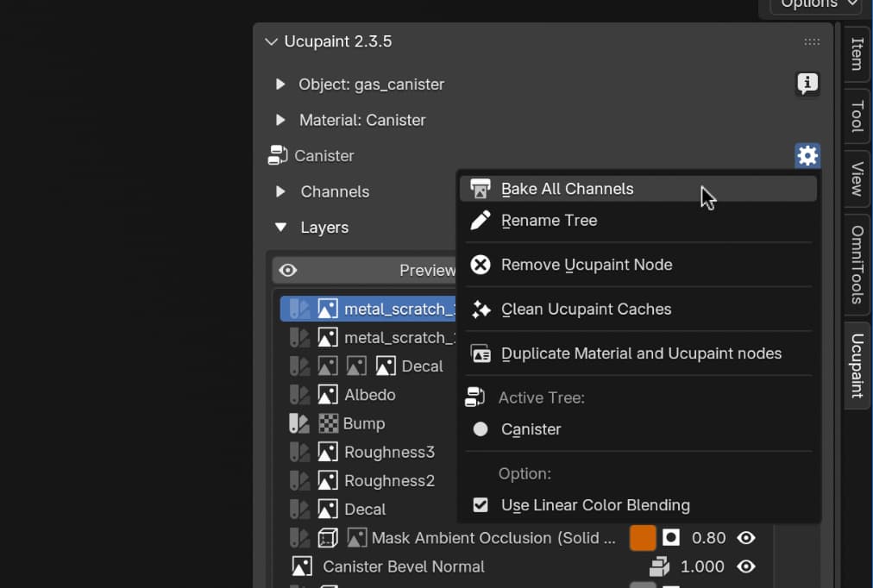The height and width of the screenshot is (588, 873).
Task: Click the mask circle icon next to 0.80
Action: coord(671,538)
